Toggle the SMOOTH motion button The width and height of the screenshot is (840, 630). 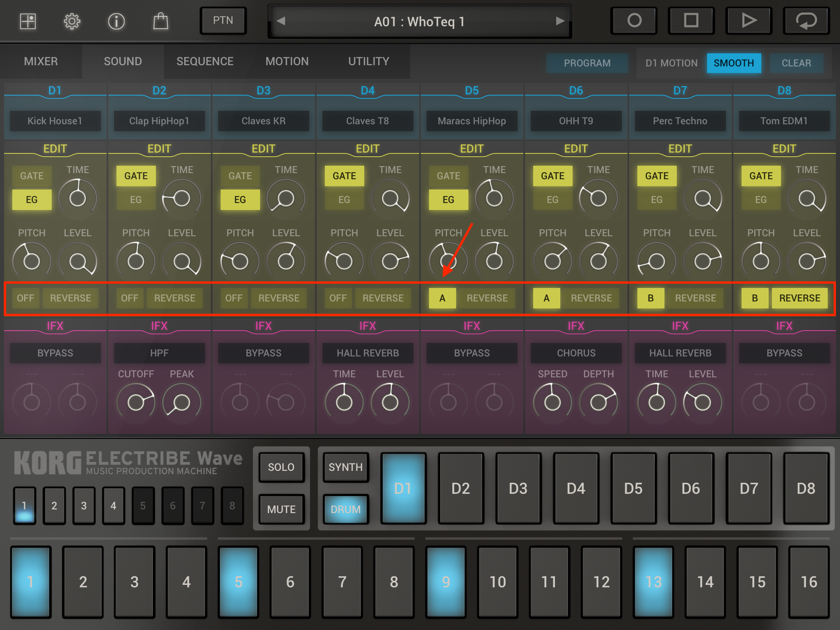click(734, 63)
